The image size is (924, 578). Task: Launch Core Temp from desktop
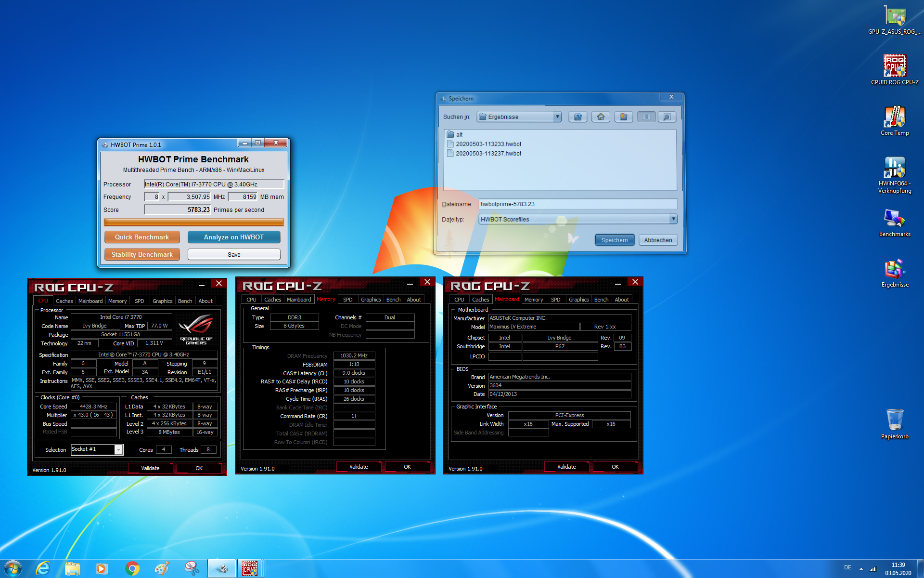pyautogui.click(x=895, y=121)
